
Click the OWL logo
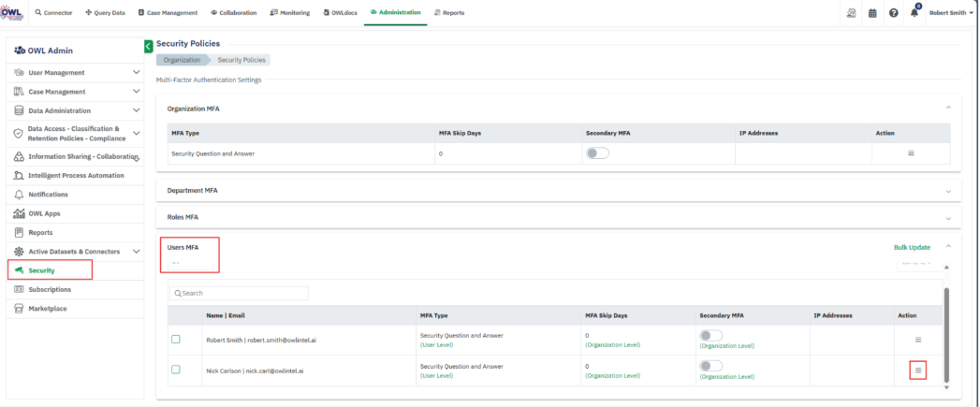[x=13, y=12]
